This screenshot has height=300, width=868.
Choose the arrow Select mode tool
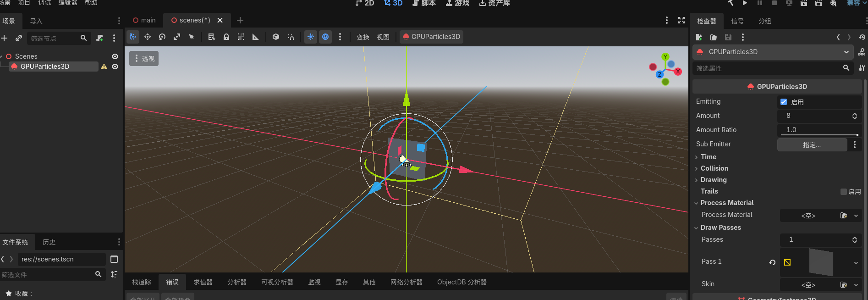click(192, 37)
